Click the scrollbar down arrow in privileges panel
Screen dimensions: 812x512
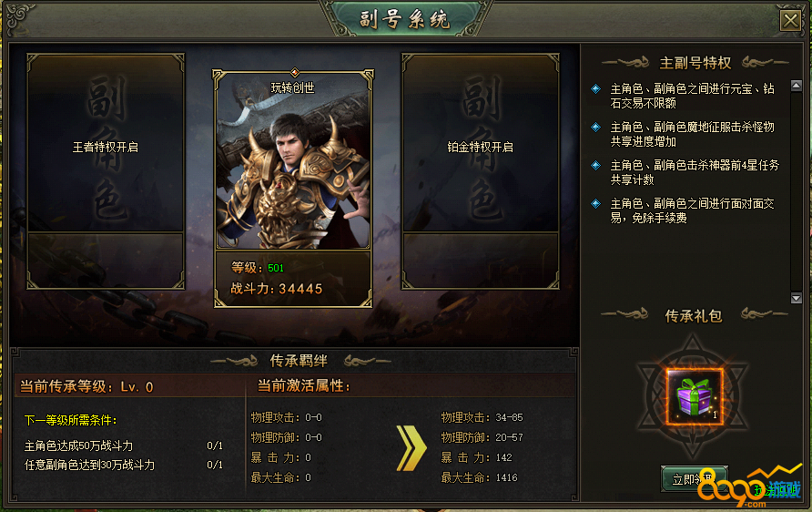797,298
